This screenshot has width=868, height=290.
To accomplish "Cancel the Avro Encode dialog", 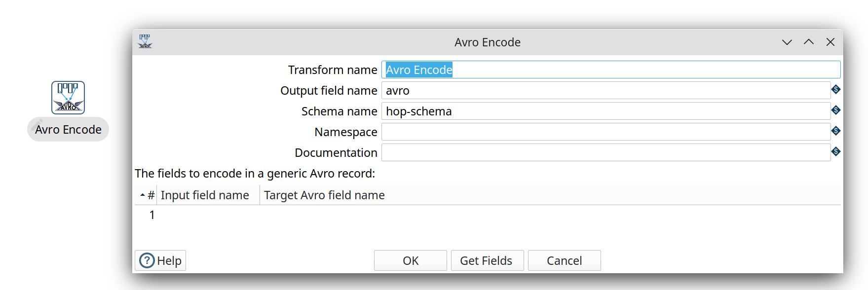I will pos(564,260).
